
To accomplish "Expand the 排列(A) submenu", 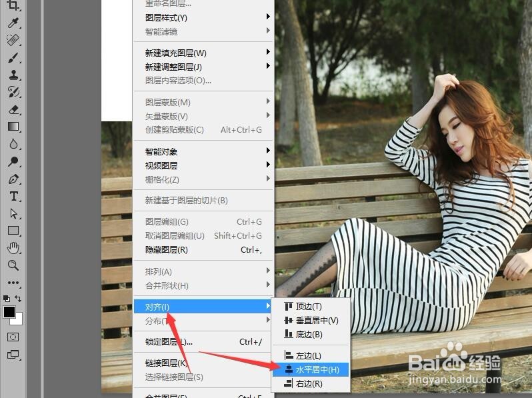I will 203,271.
